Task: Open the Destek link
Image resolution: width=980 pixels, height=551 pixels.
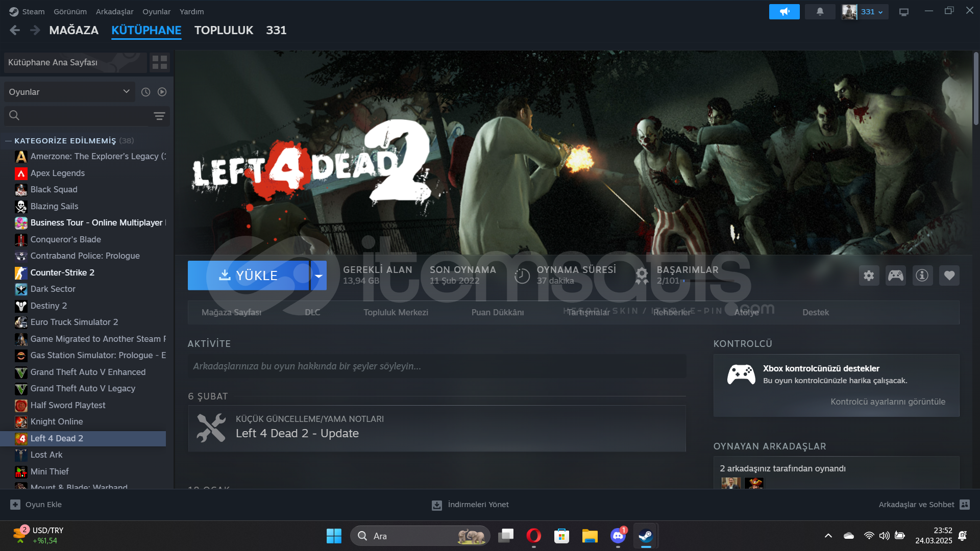Action: [x=816, y=312]
